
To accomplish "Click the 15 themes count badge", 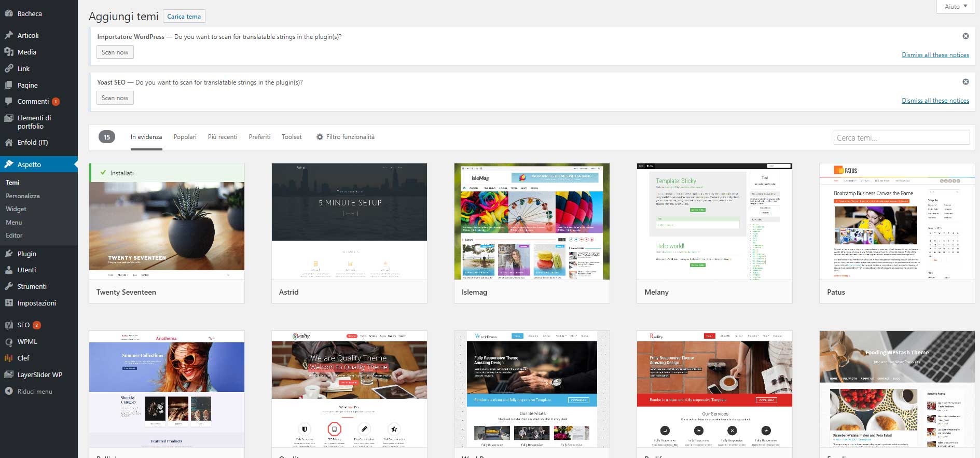I will tap(106, 137).
